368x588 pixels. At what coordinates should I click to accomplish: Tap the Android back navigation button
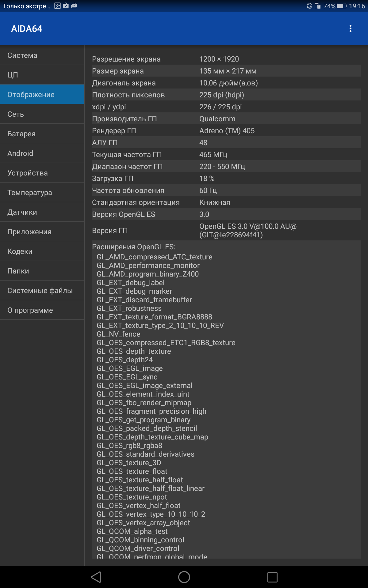[96, 577]
